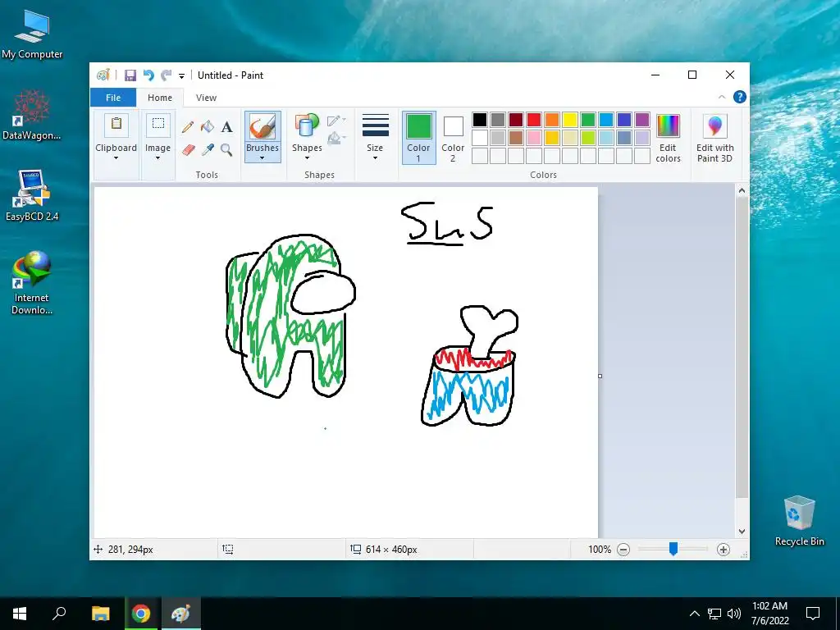Open the notification Action Center
Viewport: 840px width, 630px height.
click(813, 614)
